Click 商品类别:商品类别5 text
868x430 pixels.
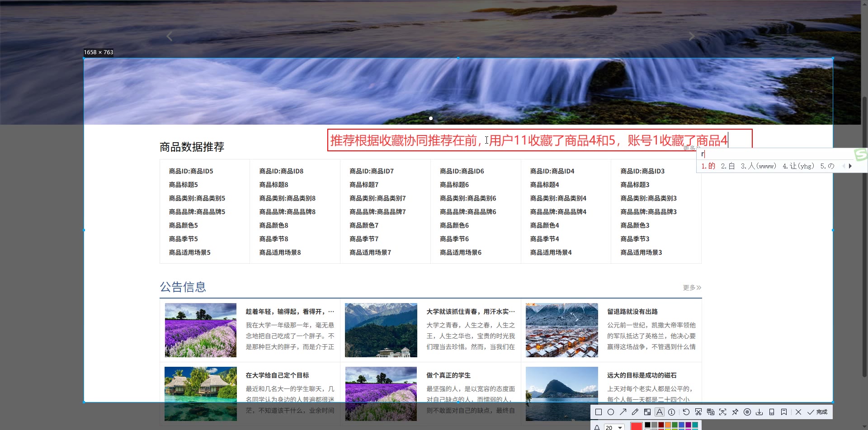197,198
